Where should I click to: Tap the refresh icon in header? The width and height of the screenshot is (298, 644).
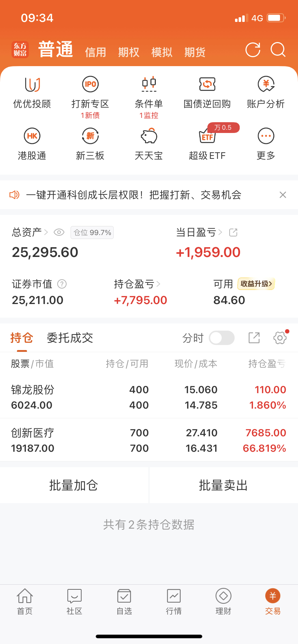point(253,50)
